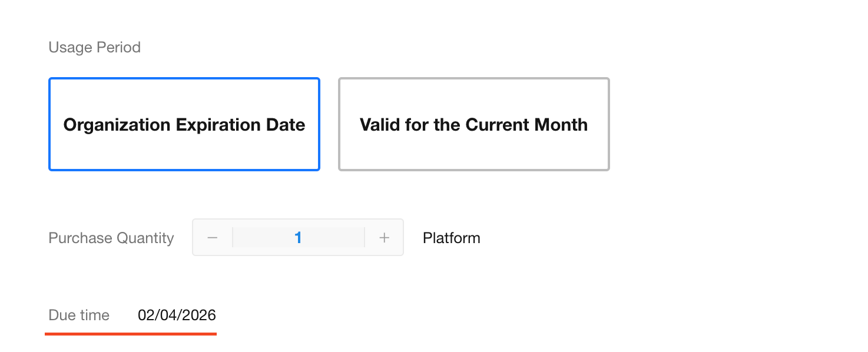Viewport: 868px width, 352px height.
Task: Click the red underline beneath Due time
Action: (131, 334)
